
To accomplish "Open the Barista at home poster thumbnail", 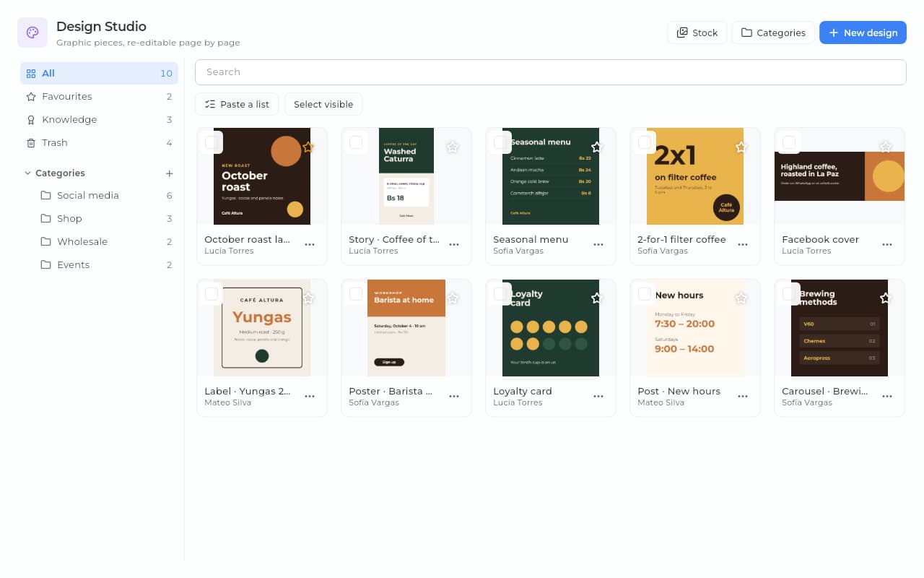I will [x=406, y=328].
